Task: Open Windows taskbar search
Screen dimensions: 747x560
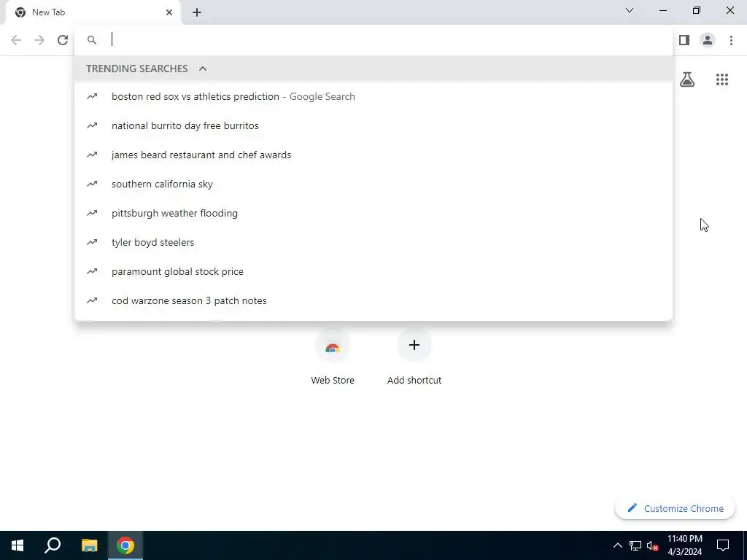Action: coord(53,545)
